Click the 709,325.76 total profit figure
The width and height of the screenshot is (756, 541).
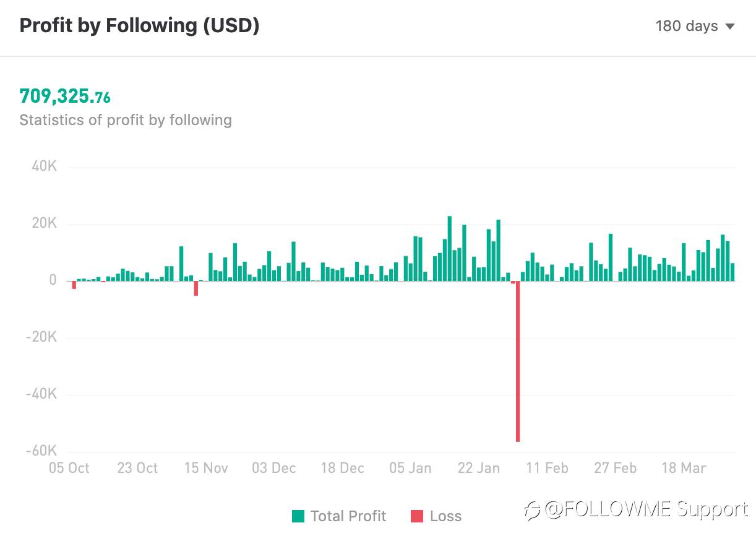[x=65, y=97]
